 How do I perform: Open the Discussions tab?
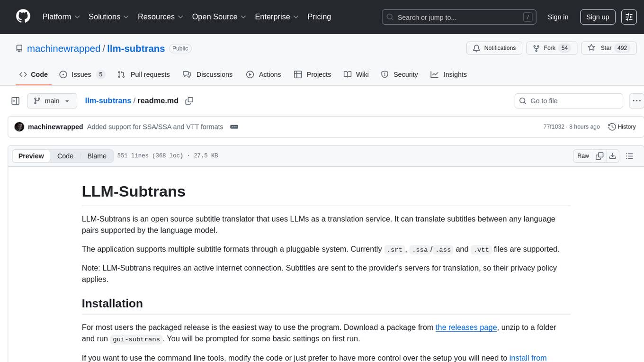(207, 74)
